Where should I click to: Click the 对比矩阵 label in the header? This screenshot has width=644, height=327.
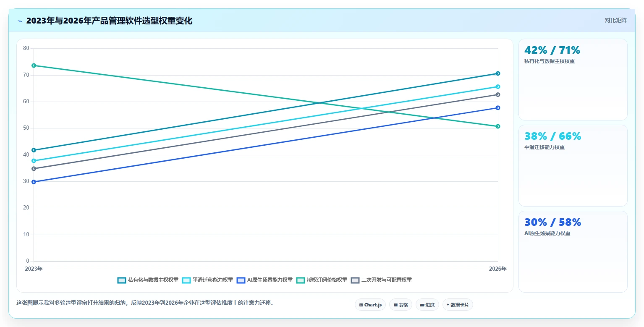click(615, 20)
